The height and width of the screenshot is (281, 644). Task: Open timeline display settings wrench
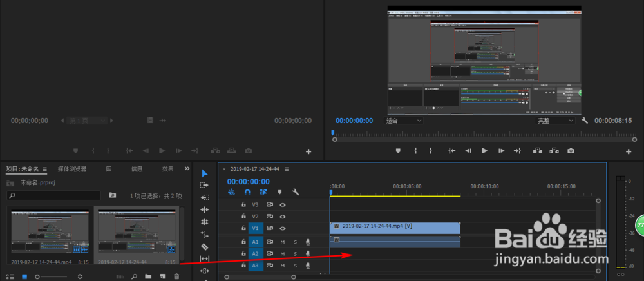pyautogui.click(x=296, y=191)
